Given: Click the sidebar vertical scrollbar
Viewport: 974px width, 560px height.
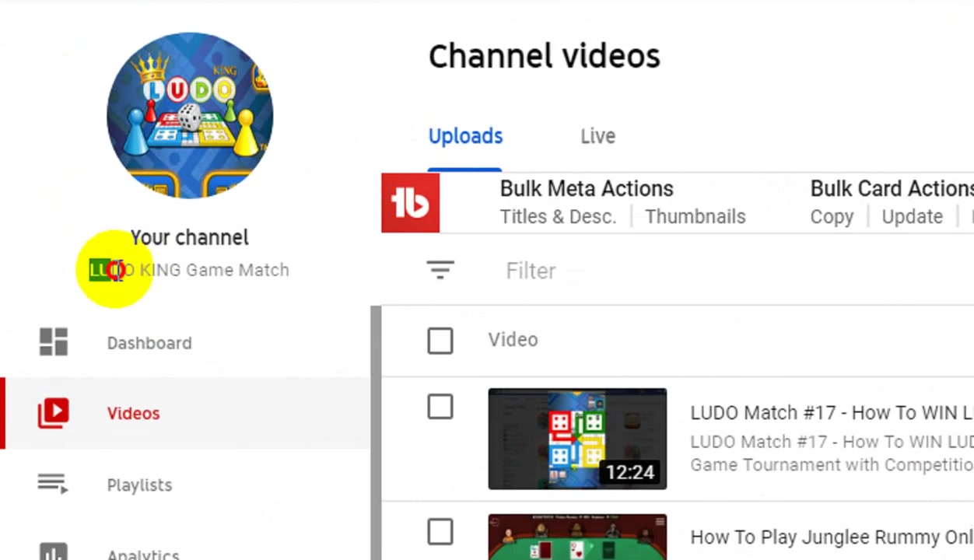Looking at the screenshot, I should coord(376,432).
